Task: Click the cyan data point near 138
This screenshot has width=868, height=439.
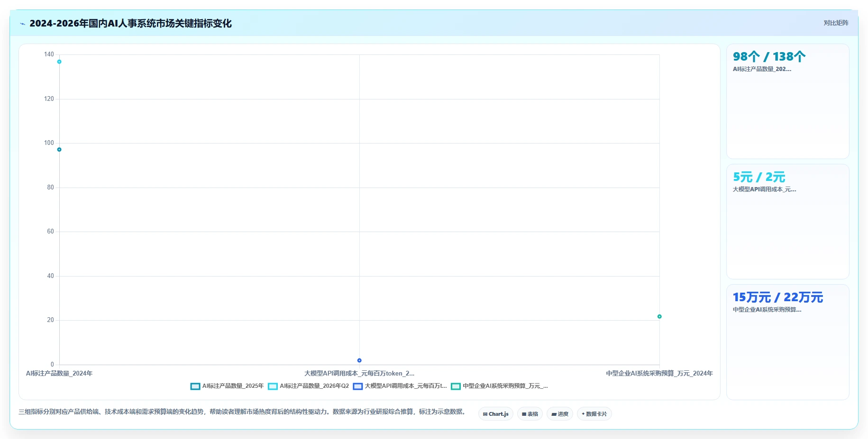Action: tap(59, 62)
